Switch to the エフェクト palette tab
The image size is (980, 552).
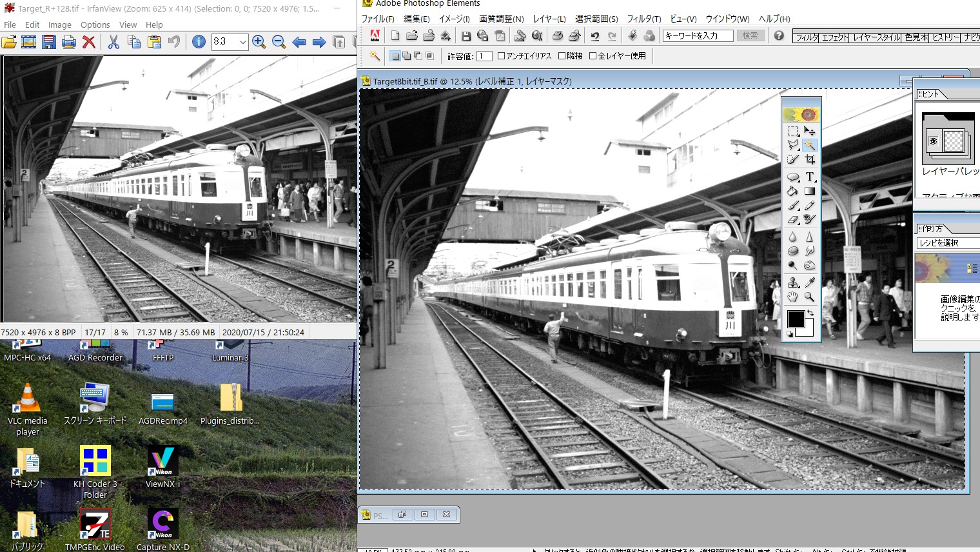[836, 37]
